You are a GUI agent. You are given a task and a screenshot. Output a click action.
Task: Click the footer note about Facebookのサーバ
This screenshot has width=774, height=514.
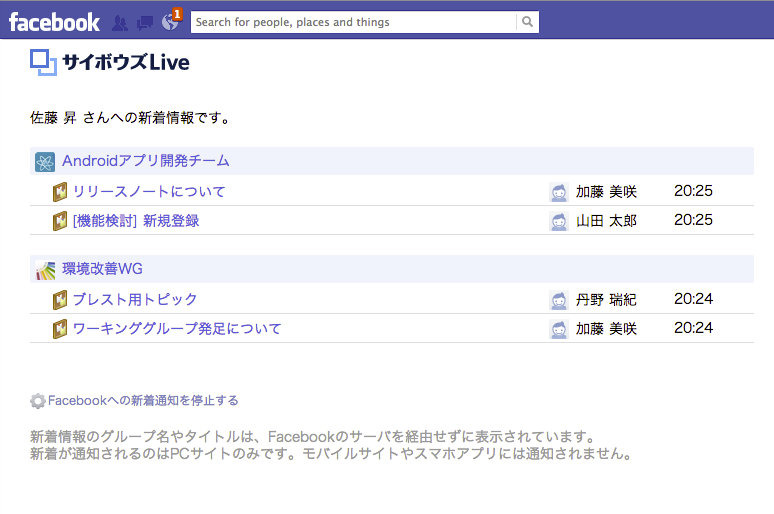click(x=313, y=436)
